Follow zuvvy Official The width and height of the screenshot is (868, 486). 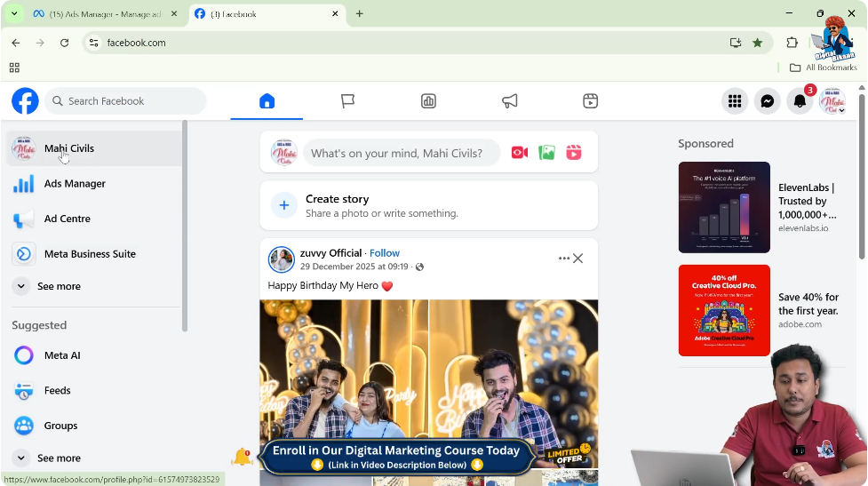[x=384, y=253]
